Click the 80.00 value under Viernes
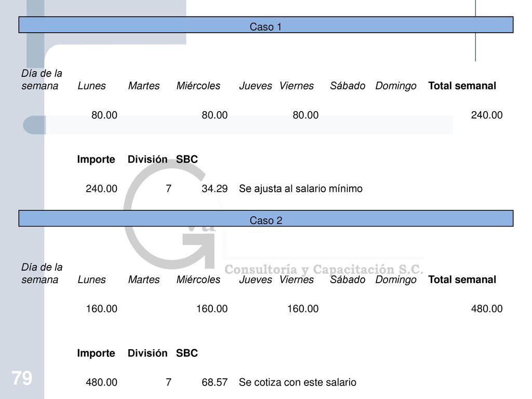The width and height of the screenshot is (532, 399). pyautogui.click(x=305, y=115)
